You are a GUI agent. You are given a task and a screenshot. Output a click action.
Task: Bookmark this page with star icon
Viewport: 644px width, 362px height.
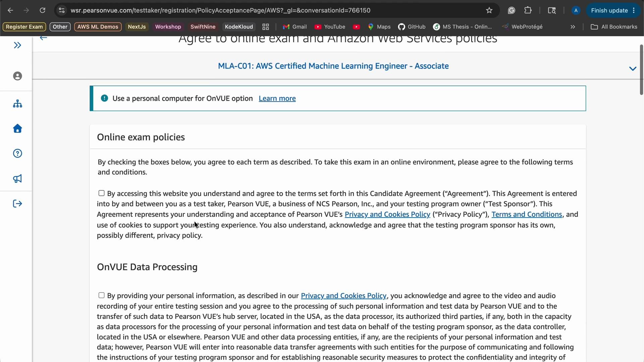click(x=489, y=10)
